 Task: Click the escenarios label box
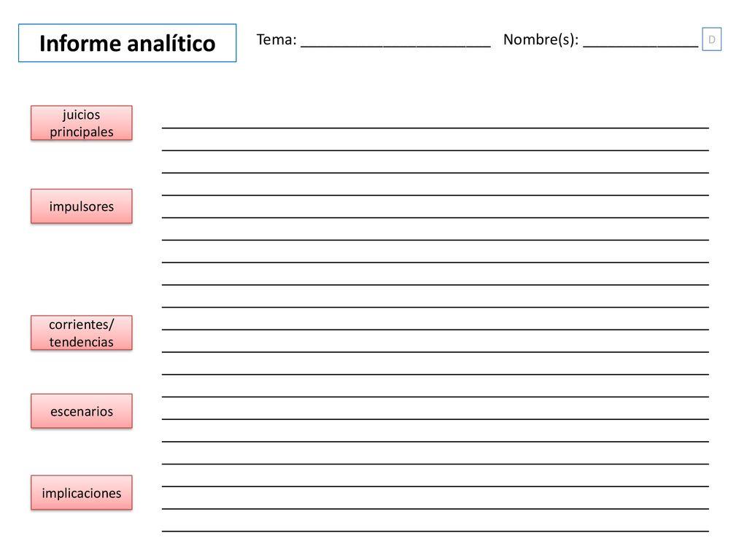[82, 411]
